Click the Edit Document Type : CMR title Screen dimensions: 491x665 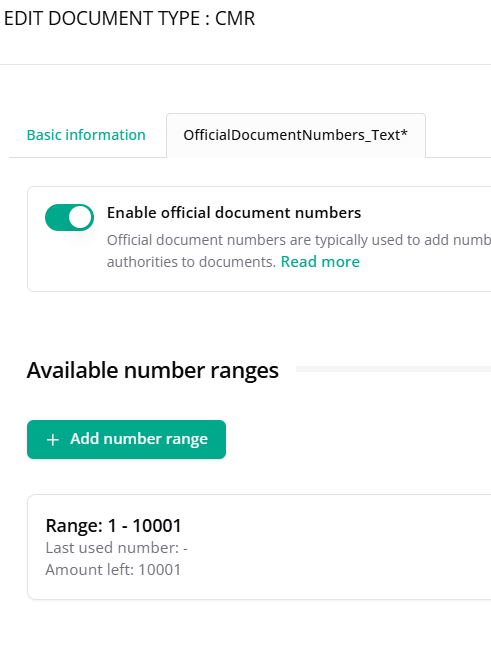click(129, 19)
